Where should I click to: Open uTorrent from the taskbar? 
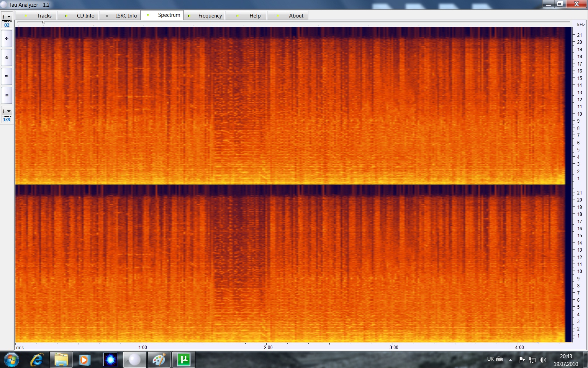pyautogui.click(x=183, y=360)
